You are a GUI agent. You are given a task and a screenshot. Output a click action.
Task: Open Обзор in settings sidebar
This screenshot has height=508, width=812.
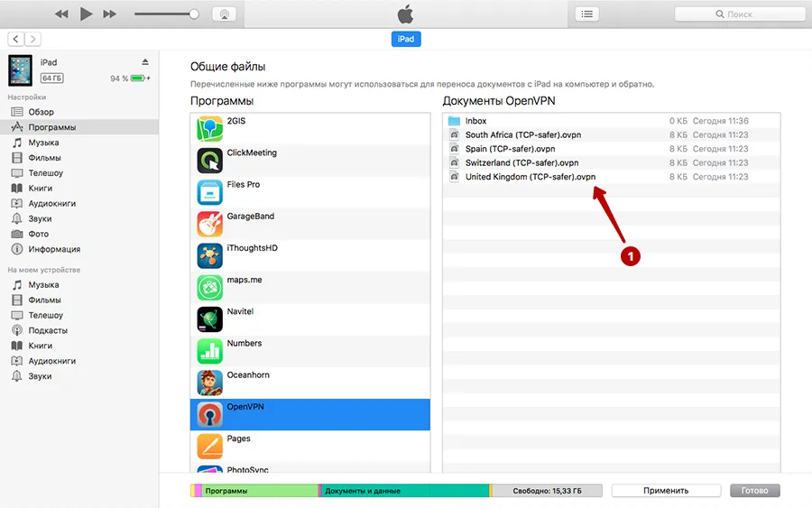41,112
